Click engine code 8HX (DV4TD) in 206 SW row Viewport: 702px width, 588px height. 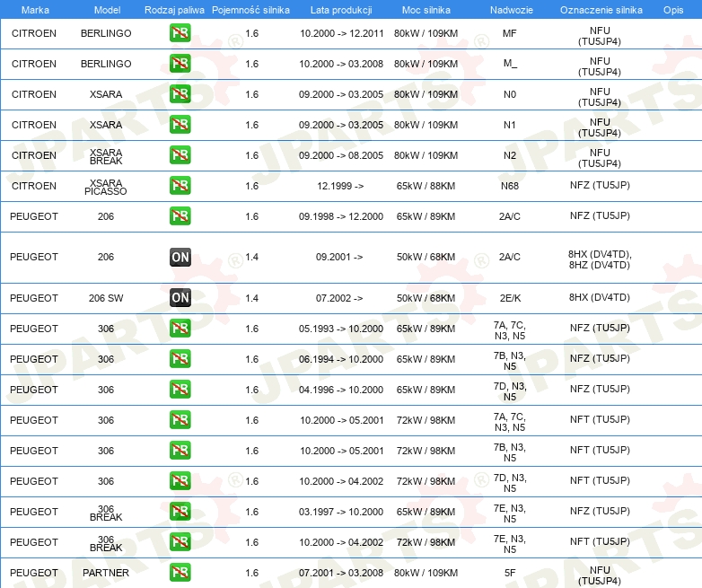[600, 297]
